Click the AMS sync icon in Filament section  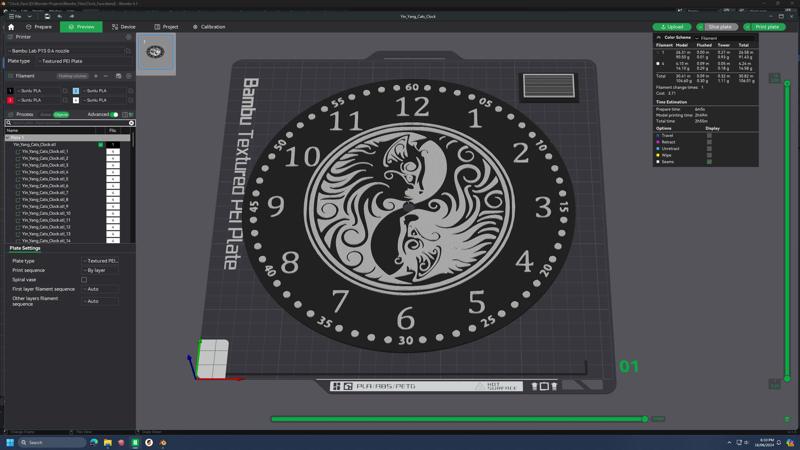118,76
